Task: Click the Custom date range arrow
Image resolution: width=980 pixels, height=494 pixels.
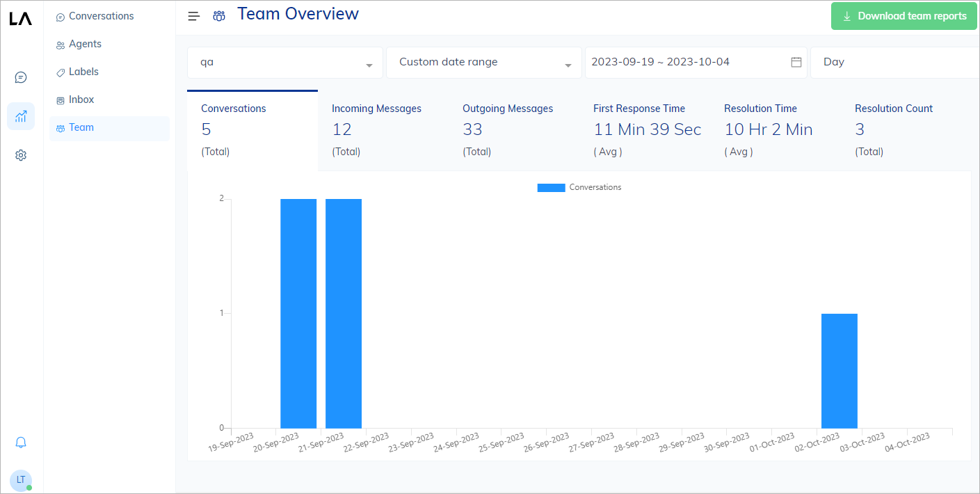Action: (x=568, y=65)
